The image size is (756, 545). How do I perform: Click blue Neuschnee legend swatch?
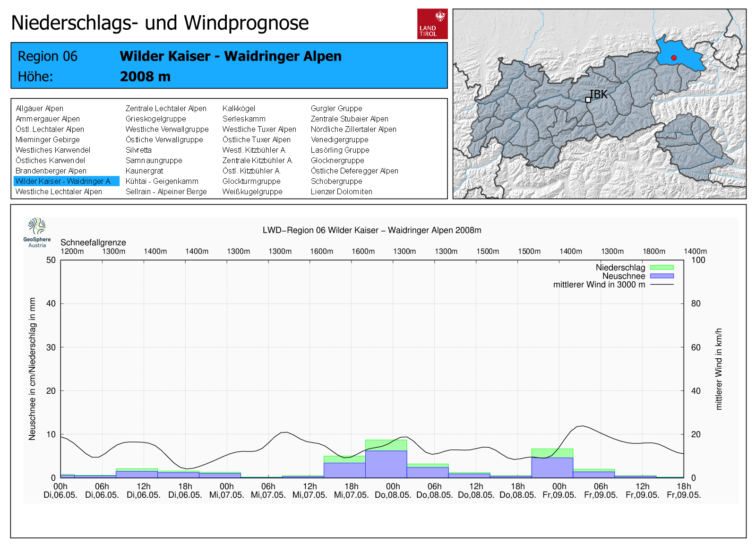661,276
